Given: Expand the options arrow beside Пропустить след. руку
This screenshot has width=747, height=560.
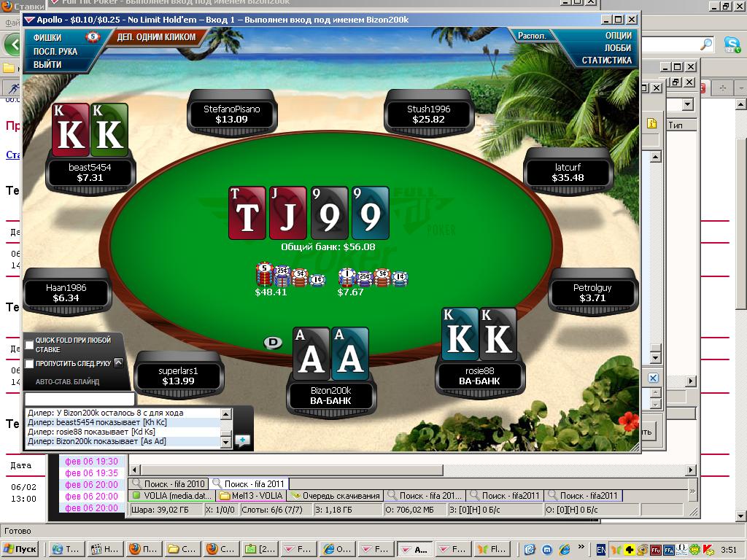Looking at the screenshot, I should coord(119,362).
